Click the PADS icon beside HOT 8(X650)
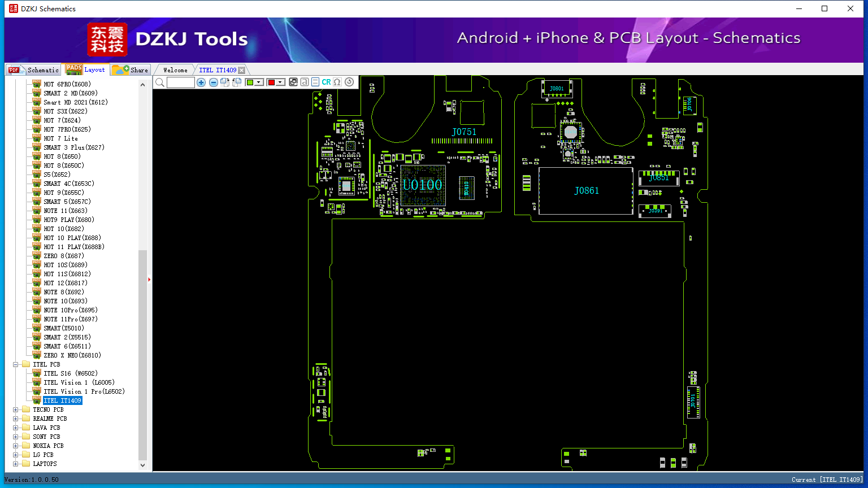The height and width of the screenshot is (488, 868). (x=37, y=156)
